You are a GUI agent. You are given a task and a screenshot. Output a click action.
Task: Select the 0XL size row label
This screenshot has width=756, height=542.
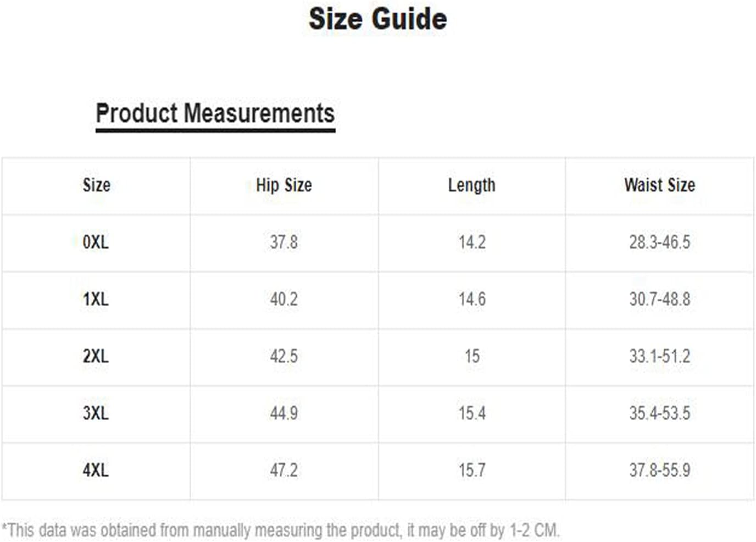(96, 242)
